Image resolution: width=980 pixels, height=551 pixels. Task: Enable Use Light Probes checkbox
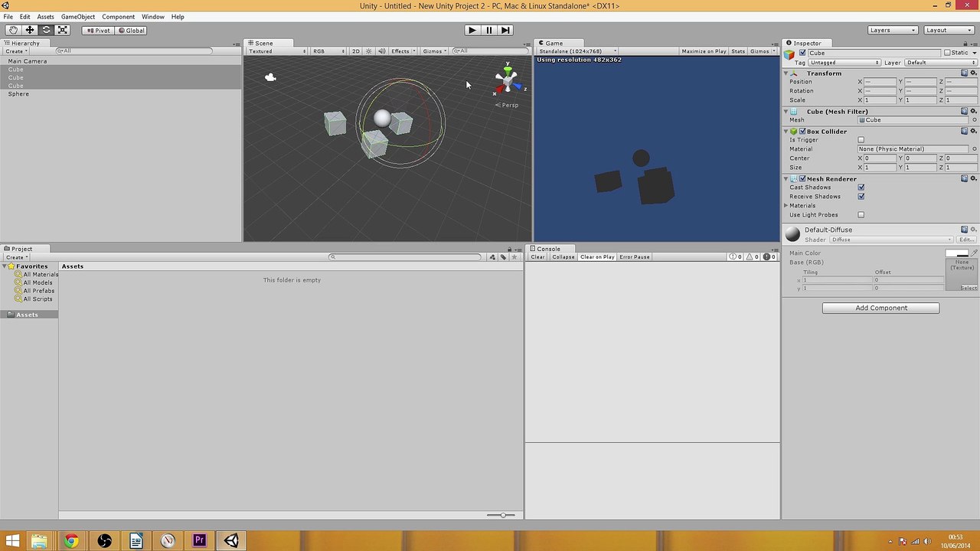(861, 215)
